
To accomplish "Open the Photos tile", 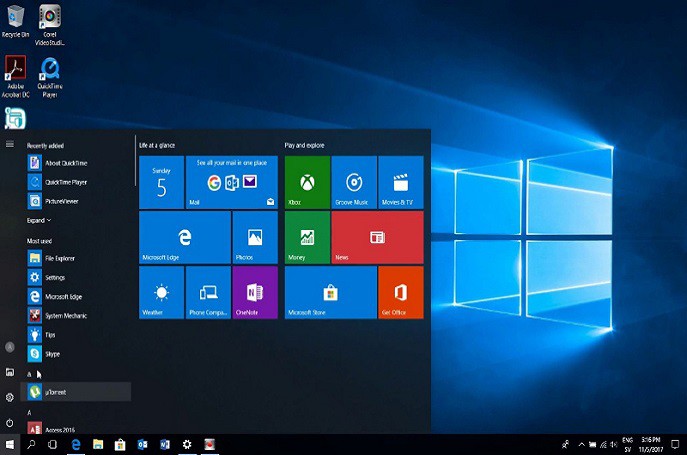I will click(x=255, y=237).
